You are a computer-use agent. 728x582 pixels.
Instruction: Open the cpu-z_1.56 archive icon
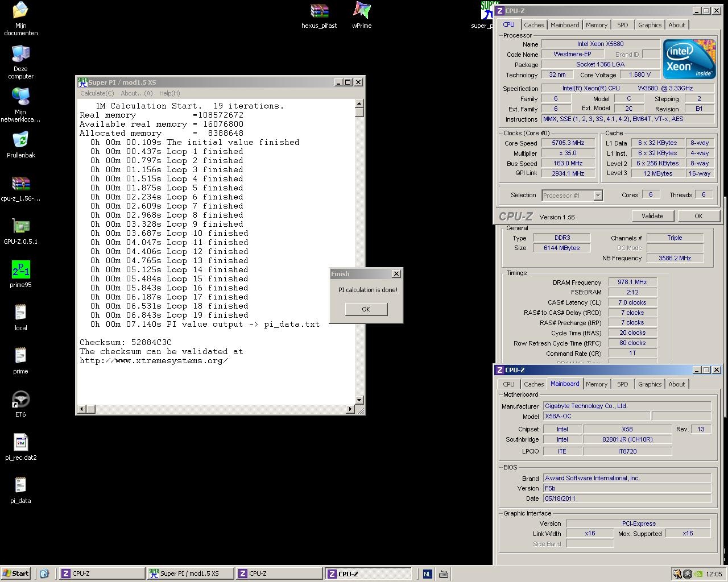[x=20, y=184]
